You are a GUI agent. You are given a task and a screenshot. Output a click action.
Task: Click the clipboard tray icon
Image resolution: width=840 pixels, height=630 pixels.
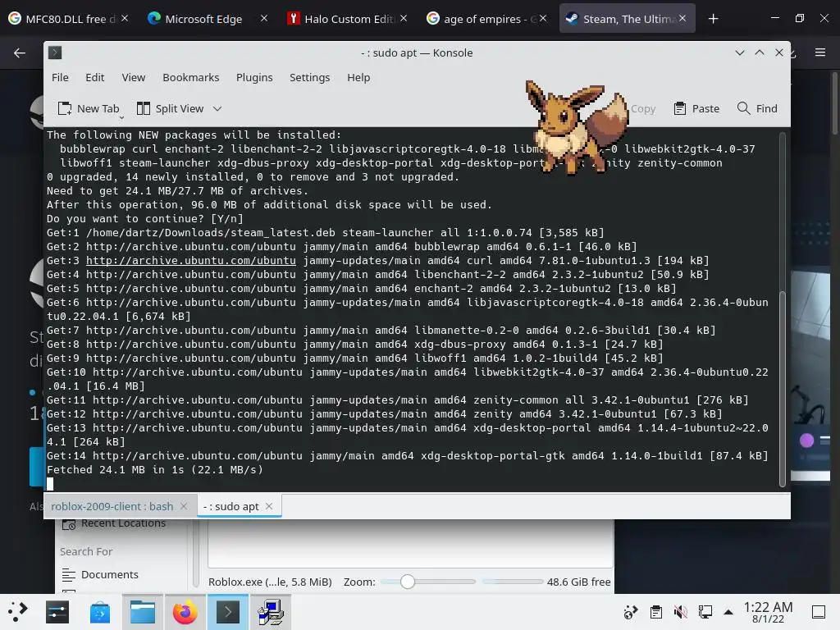point(655,612)
